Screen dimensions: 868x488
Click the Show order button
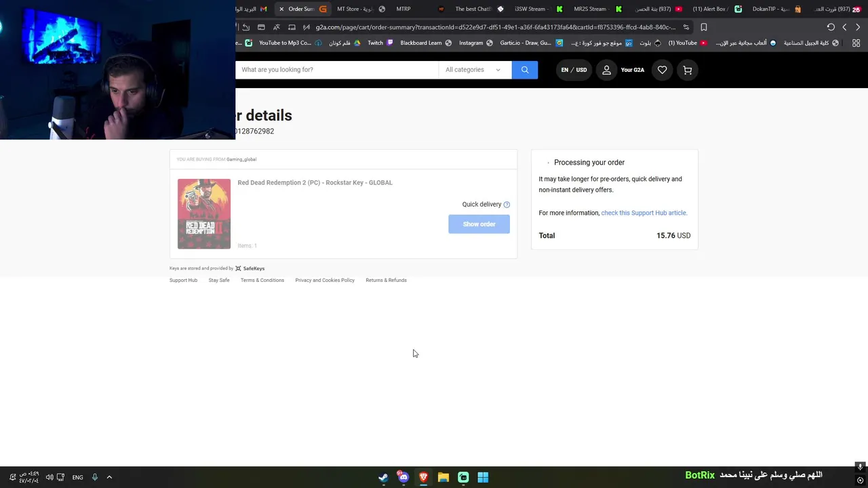click(x=479, y=224)
